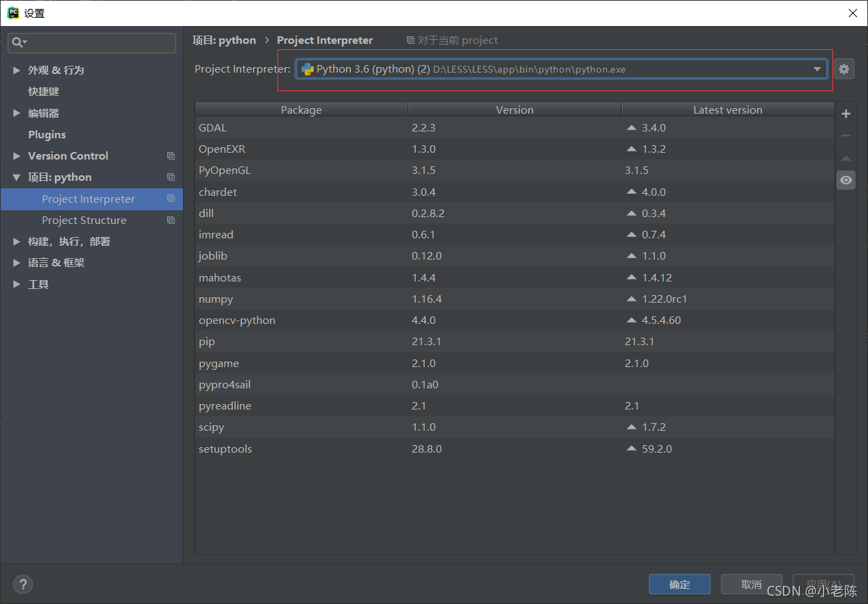868x604 pixels.
Task: Expand the 工具 section
Action: coord(38,284)
